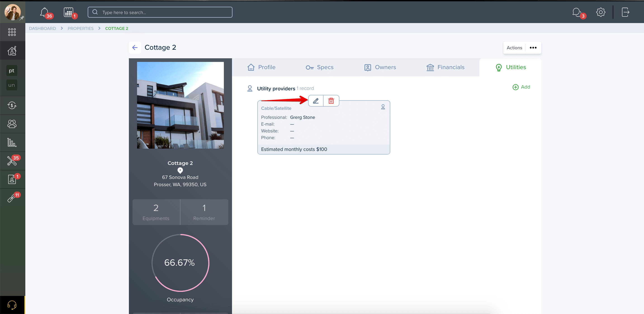Click the '1 record' count label

pos(305,88)
